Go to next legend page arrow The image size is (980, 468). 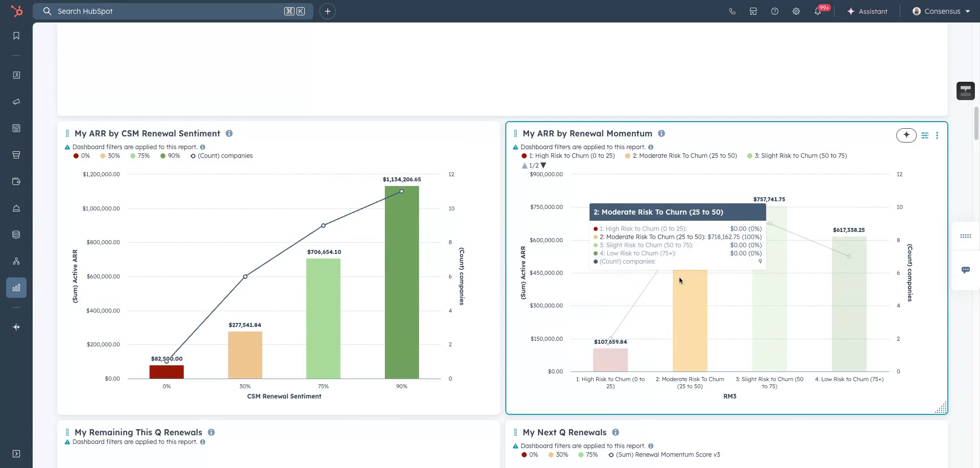(x=544, y=166)
